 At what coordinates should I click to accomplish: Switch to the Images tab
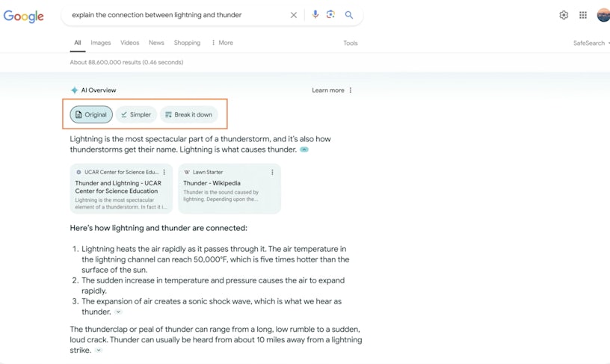101,43
